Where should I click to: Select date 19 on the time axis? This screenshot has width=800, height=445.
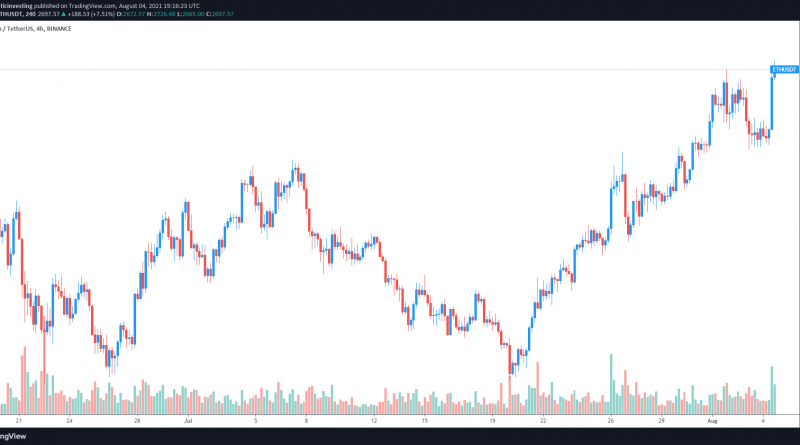coord(493,422)
